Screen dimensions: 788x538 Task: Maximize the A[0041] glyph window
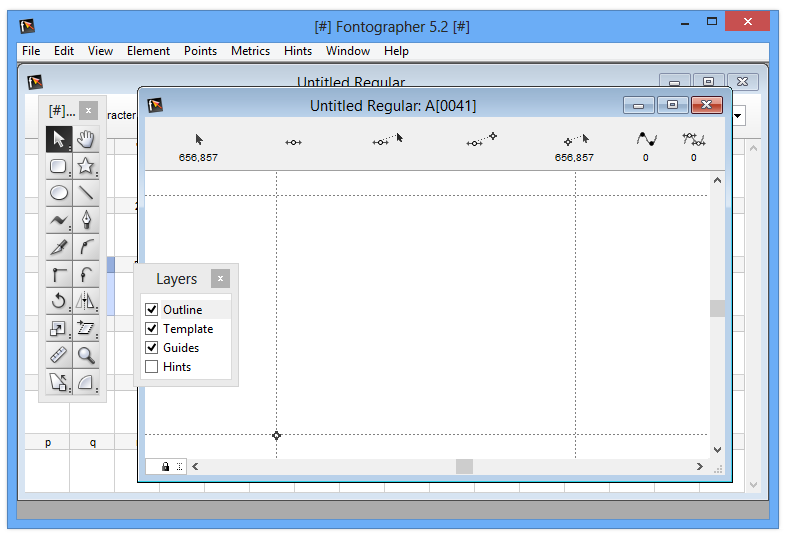click(672, 105)
